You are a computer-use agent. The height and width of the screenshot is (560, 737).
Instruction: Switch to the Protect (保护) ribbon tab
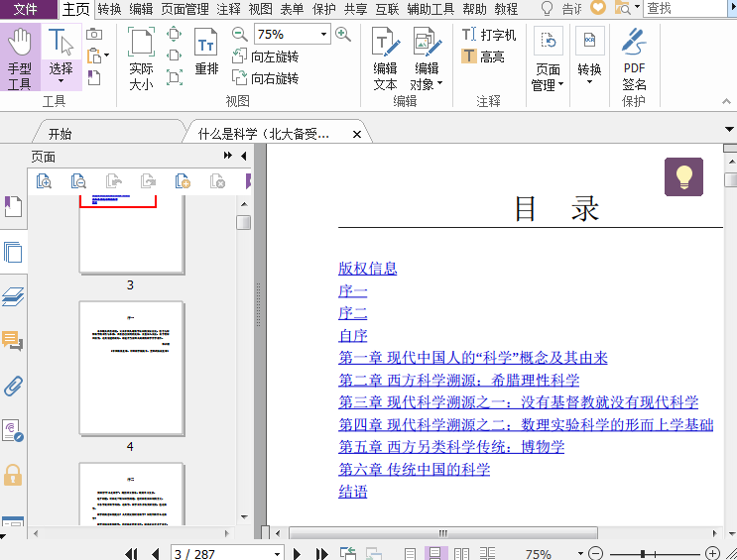(x=323, y=9)
